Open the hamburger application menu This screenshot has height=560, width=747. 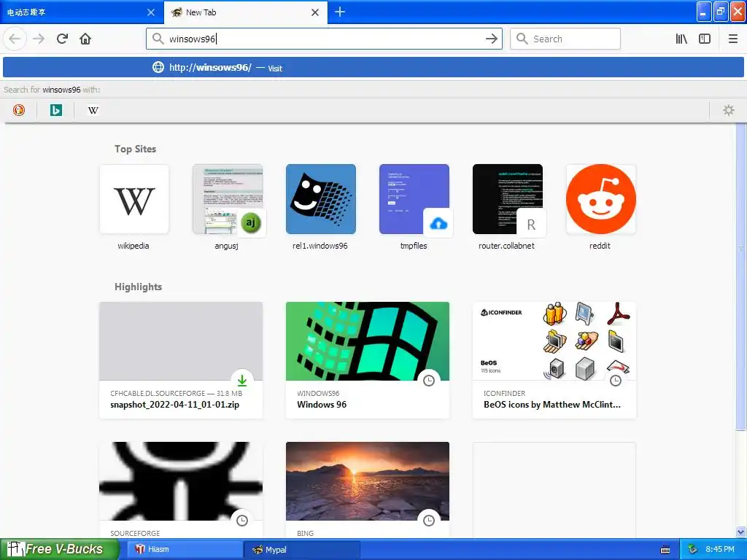pos(732,39)
